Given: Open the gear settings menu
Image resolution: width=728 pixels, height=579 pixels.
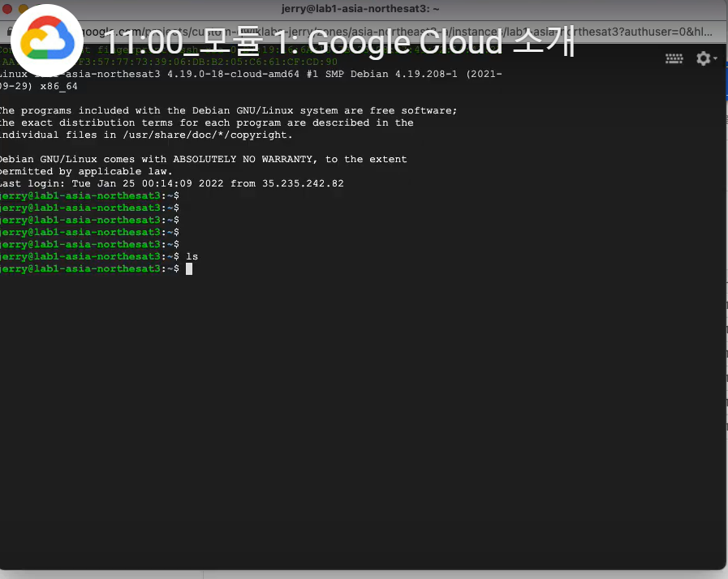Looking at the screenshot, I should click(706, 58).
